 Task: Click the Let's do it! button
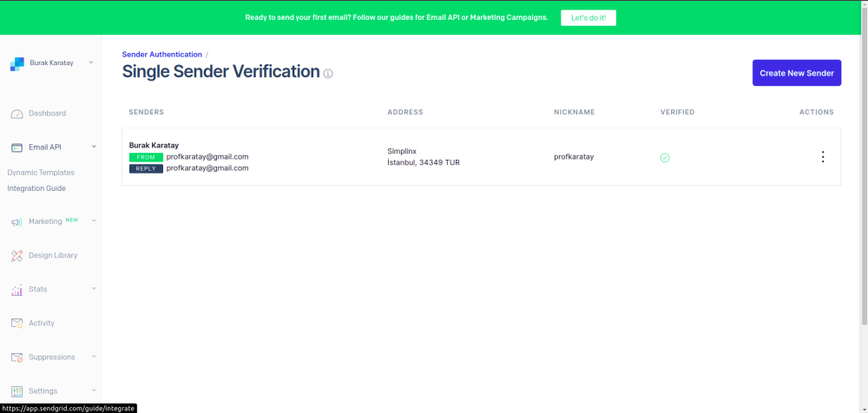click(x=588, y=17)
